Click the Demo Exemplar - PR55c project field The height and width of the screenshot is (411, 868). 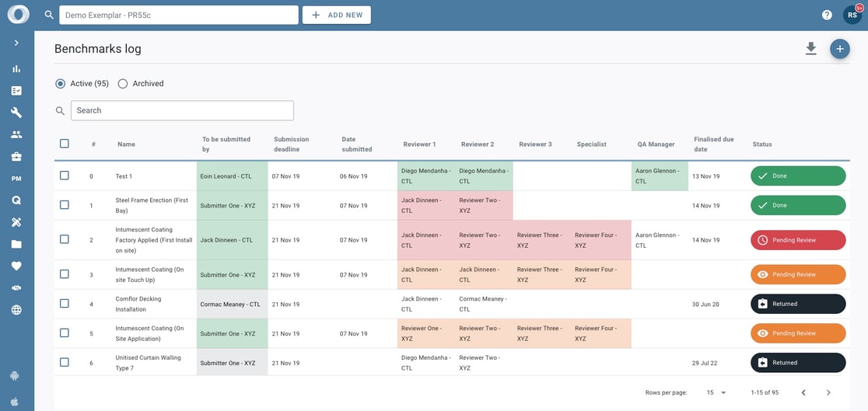click(179, 15)
